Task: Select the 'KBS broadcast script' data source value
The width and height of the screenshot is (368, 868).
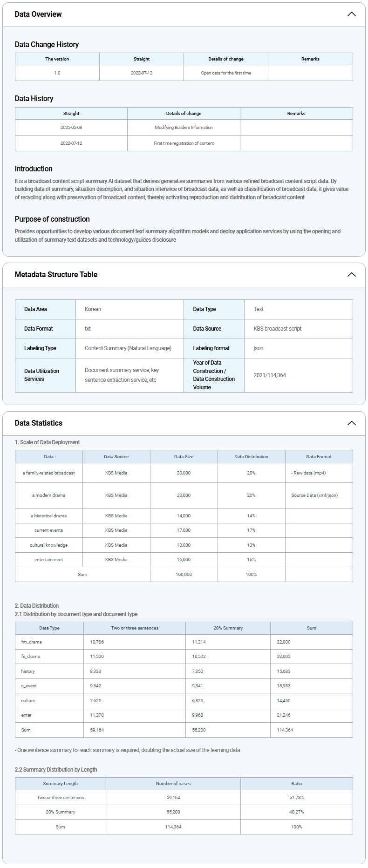Action: 277,328
